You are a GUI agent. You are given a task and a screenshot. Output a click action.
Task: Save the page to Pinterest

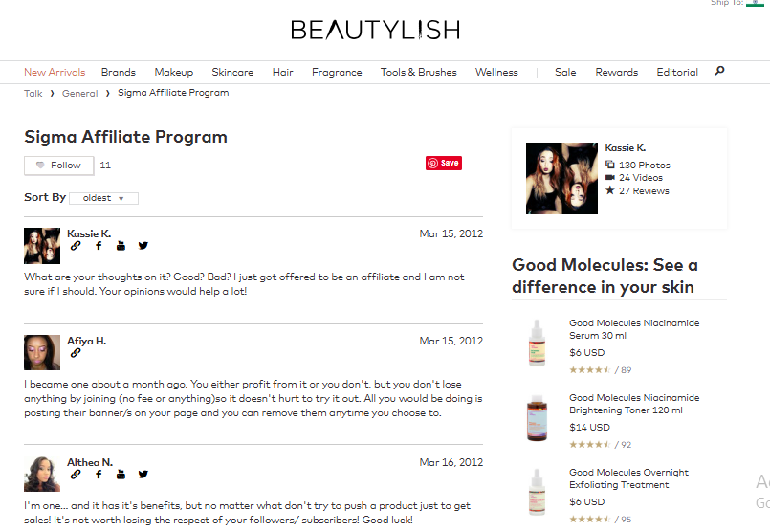[444, 163]
